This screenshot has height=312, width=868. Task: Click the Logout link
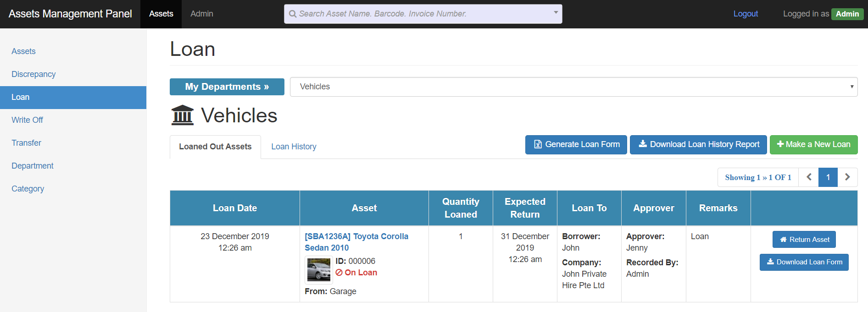(x=746, y=14)
